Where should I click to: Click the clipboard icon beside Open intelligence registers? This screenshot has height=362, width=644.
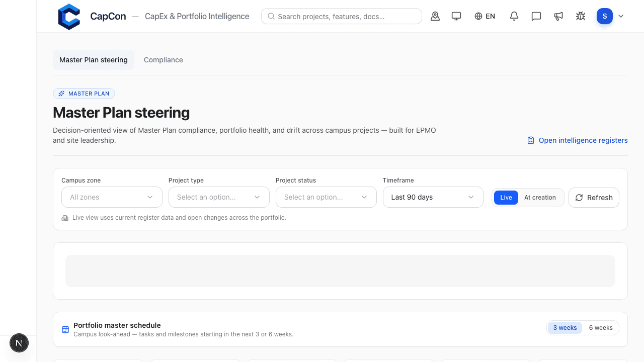[531, 140]
